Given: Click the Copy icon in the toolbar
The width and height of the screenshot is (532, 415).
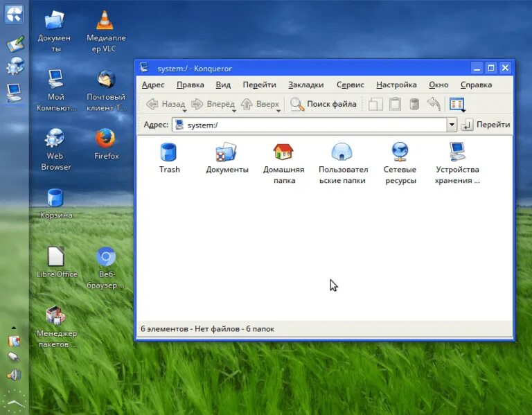Looking at the screenshot, I should click(x=375, y=104).
